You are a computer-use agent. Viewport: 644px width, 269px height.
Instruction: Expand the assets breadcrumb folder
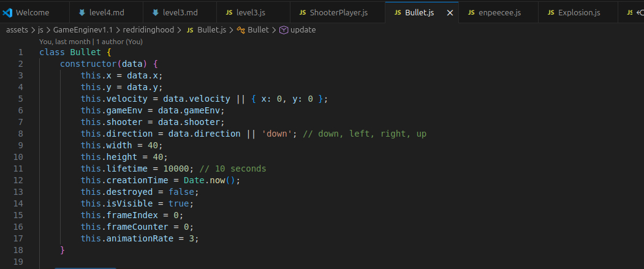(x=17, y=30)
